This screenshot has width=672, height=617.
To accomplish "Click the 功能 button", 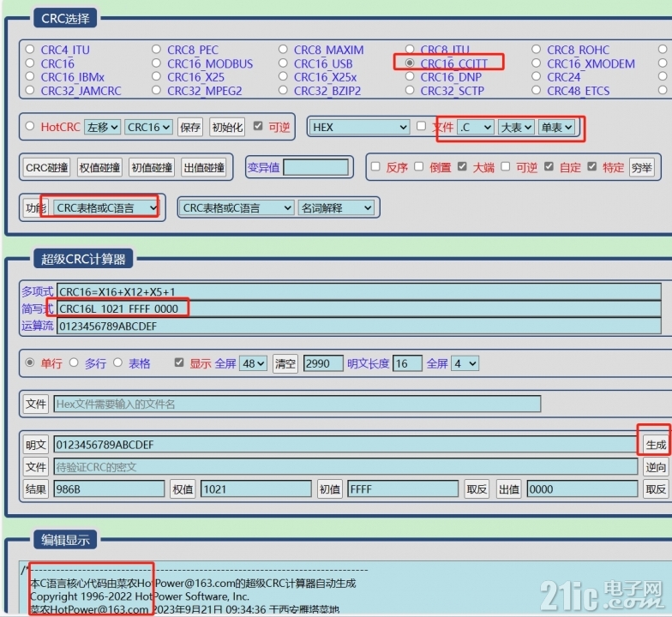I will tap(36, 208).
